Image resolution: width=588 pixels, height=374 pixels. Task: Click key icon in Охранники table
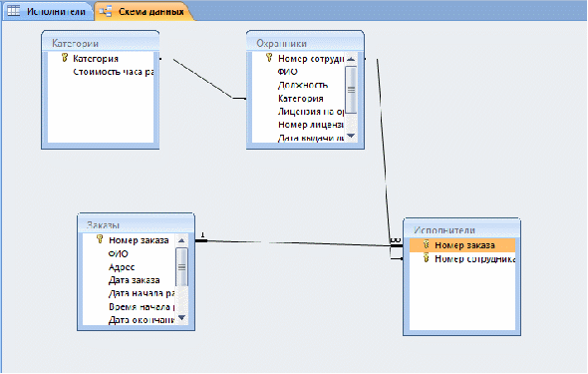click(269, 58)
